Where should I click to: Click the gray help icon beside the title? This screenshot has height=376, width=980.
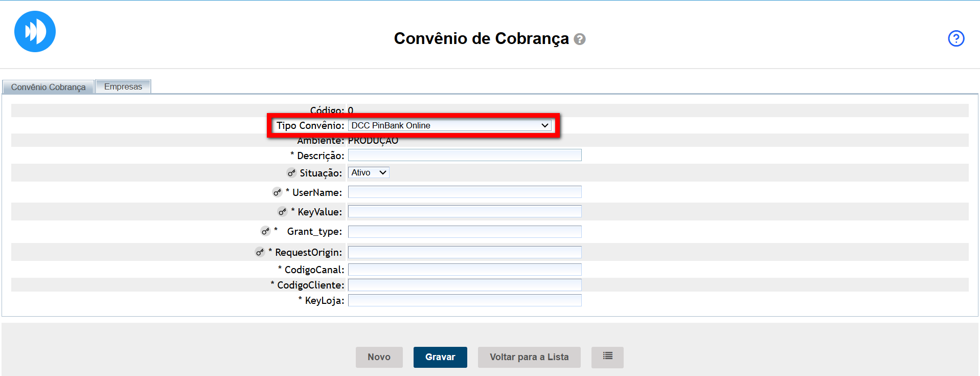point(579,39)
